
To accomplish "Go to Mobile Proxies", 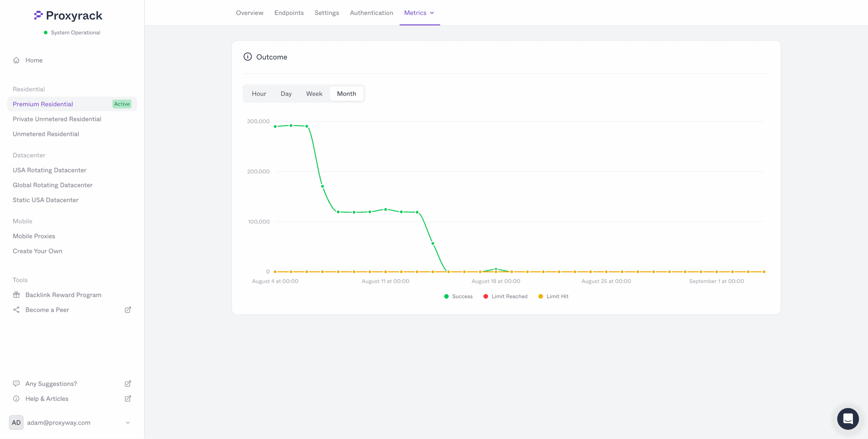I will point(34,236).
